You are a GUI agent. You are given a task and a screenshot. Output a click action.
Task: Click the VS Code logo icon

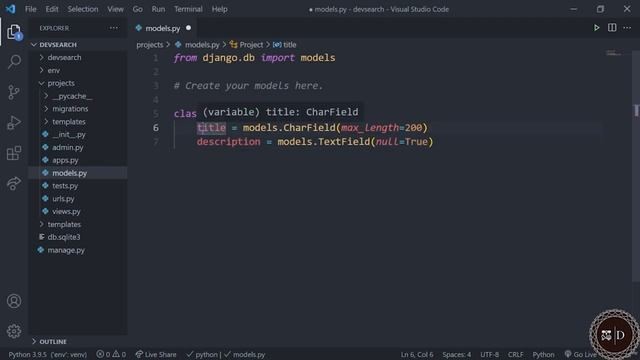11,9
